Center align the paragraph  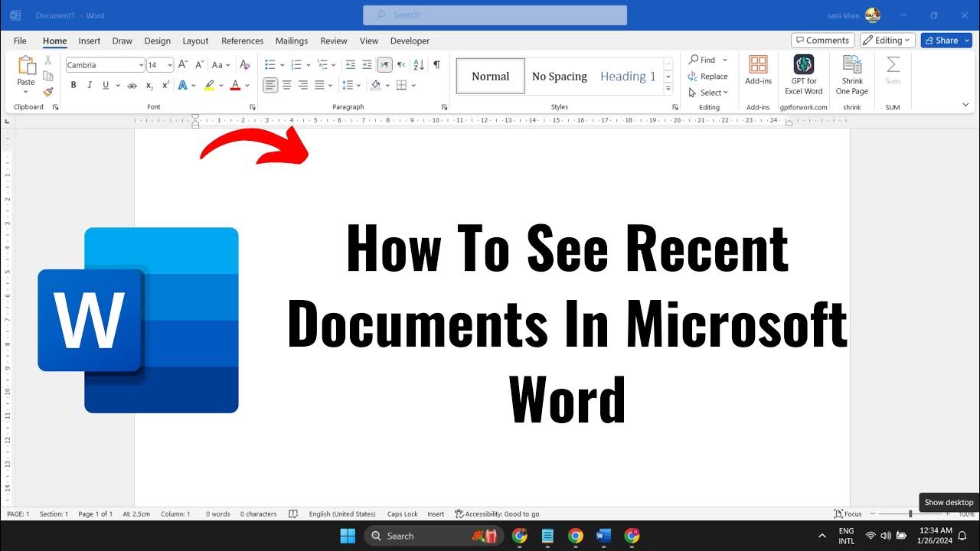(x=287, y=85)
